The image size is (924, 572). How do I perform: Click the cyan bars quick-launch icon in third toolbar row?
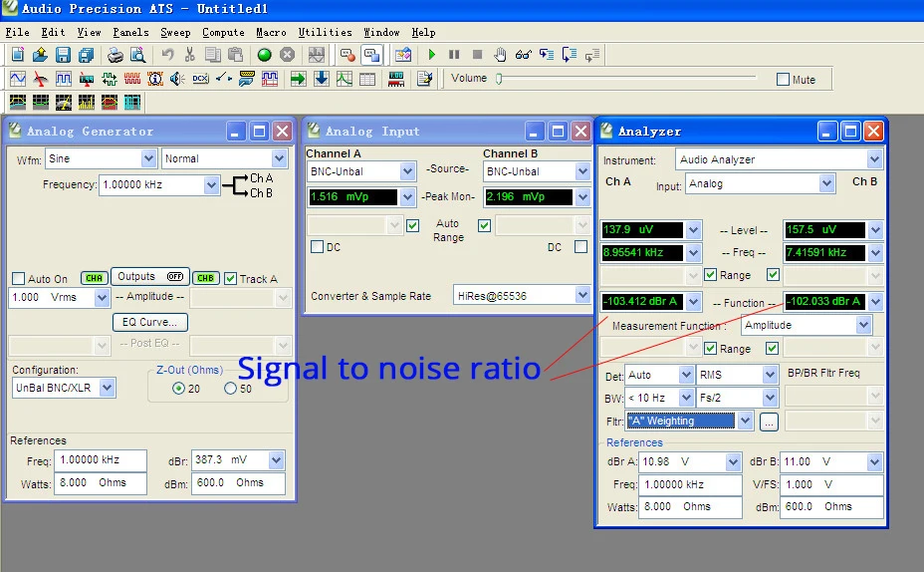[x=132, y=102]
